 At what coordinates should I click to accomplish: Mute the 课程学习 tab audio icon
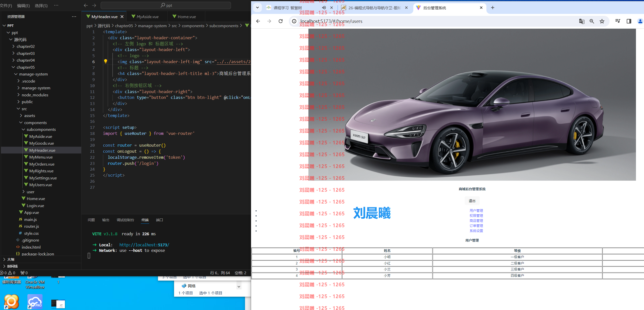coord(324,8)
